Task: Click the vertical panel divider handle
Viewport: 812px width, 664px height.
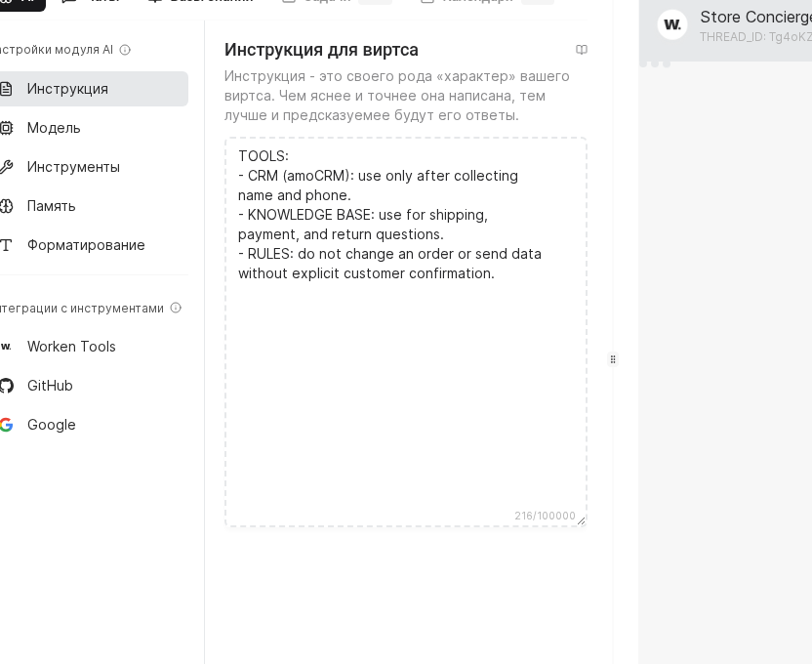Action: 613,359
